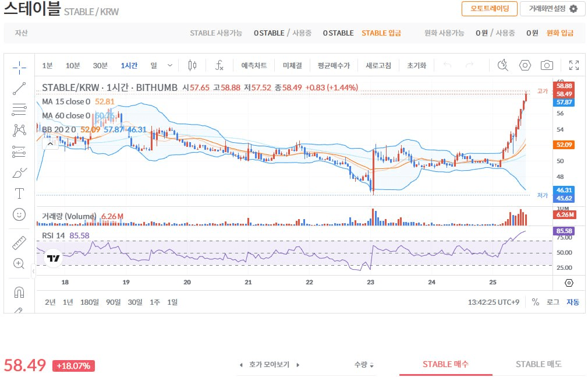
Task: Click the 원화 입금 link
Action: tap(560, 33)
